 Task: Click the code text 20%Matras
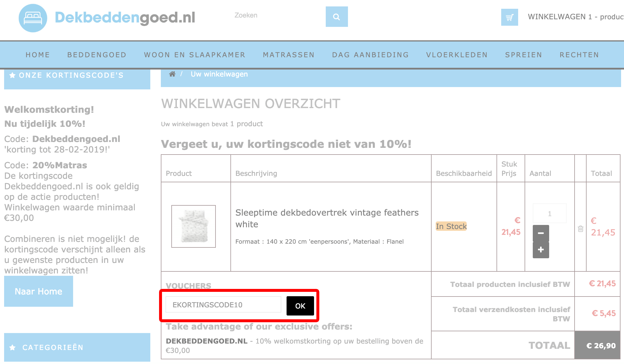[x=60, y=165]
